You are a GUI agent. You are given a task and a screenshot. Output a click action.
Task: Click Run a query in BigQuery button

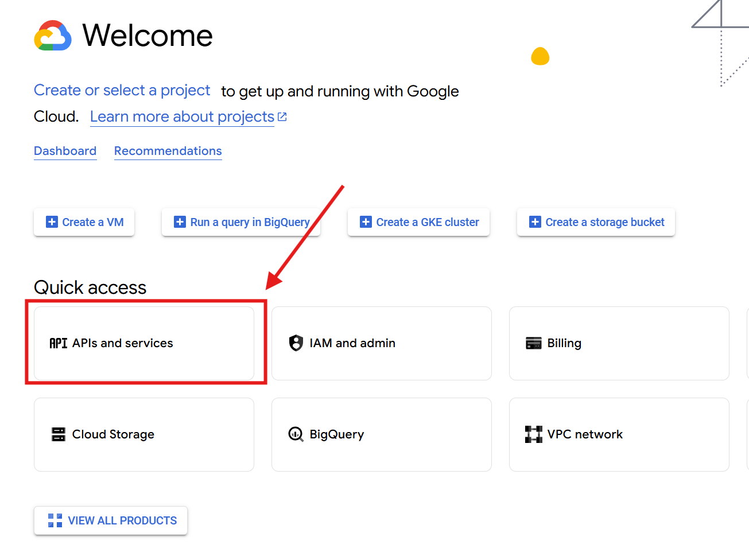[241, 222]
